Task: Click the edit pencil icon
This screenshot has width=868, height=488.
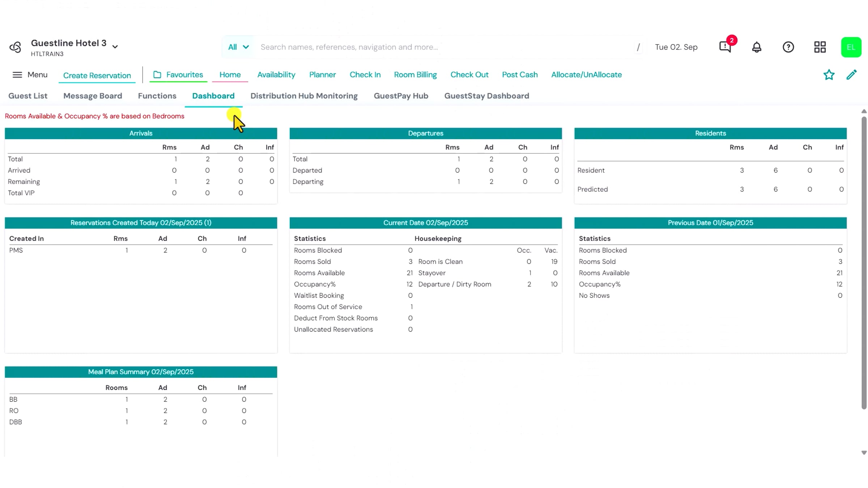Action: (852, 75)
